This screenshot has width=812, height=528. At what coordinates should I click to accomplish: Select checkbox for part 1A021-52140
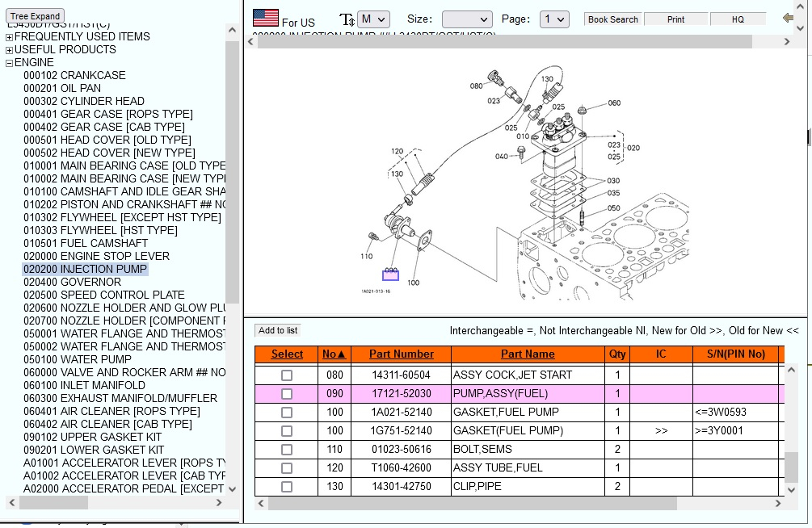tap(286, 413)
